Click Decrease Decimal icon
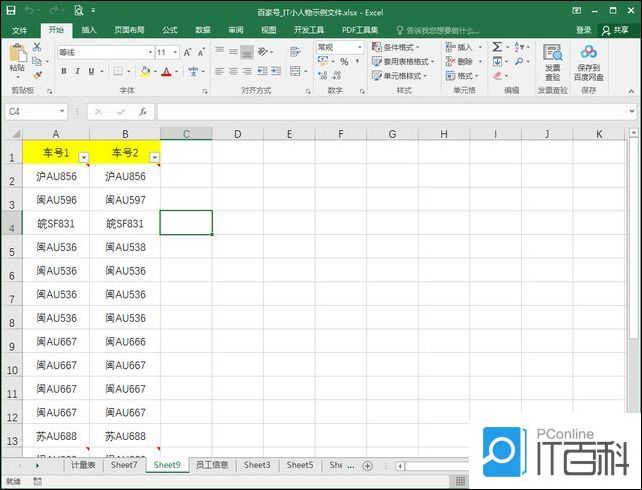The image size is (642, 490). click(x=337, y=75)
